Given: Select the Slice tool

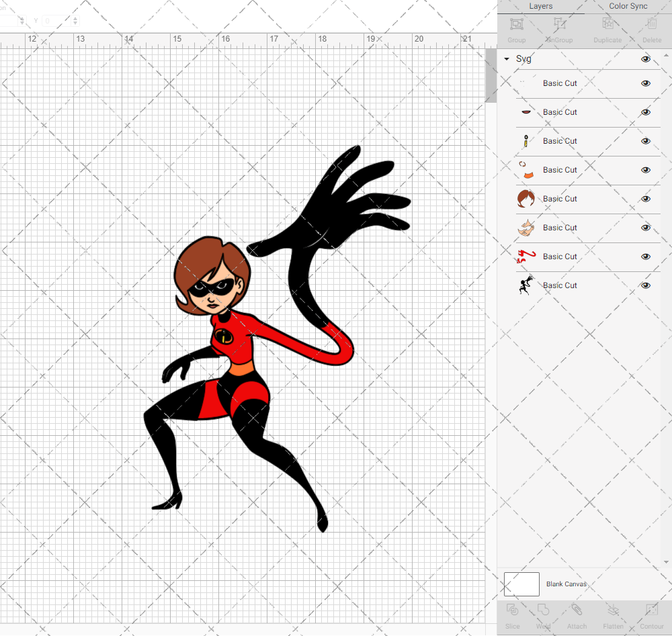Looking at the screenshot, I should click(512, 610).
